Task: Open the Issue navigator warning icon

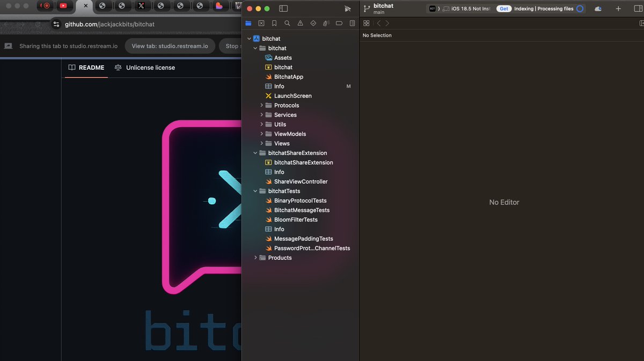Action: (x=300, y=24)
